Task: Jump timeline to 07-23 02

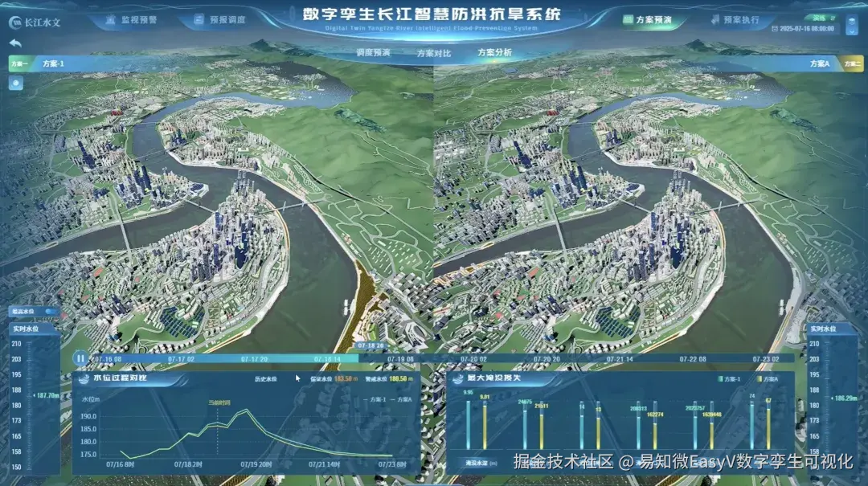Action: (x=766, y=359)
